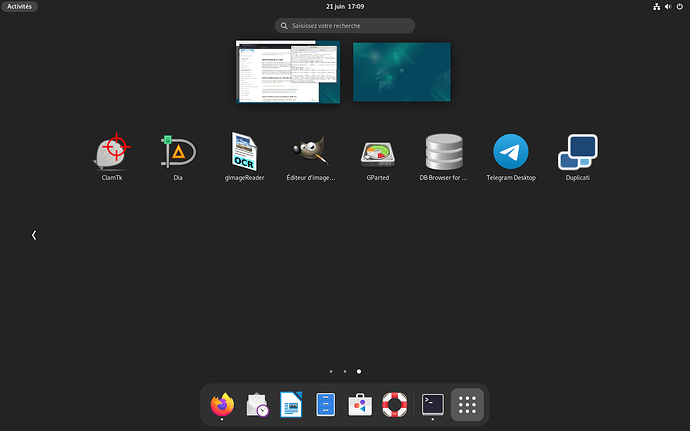Click the 'gImageReader' app label

244,178
